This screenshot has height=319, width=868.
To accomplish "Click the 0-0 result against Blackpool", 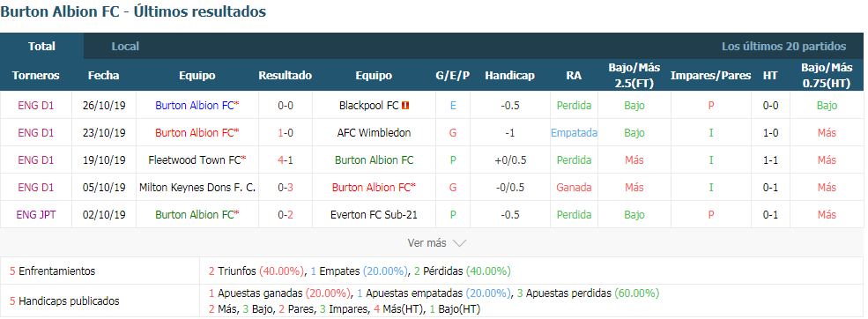I will click(x=286, y=105).
